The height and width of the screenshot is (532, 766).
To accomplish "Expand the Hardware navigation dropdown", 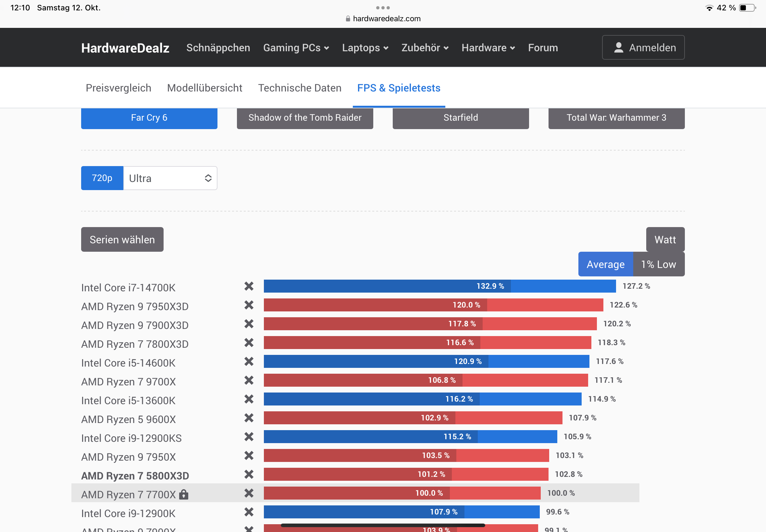I will click(488, 48).
